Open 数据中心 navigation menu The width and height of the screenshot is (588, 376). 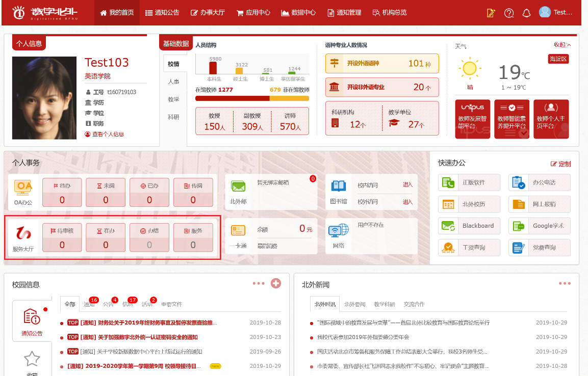click(x=298, y=13)
